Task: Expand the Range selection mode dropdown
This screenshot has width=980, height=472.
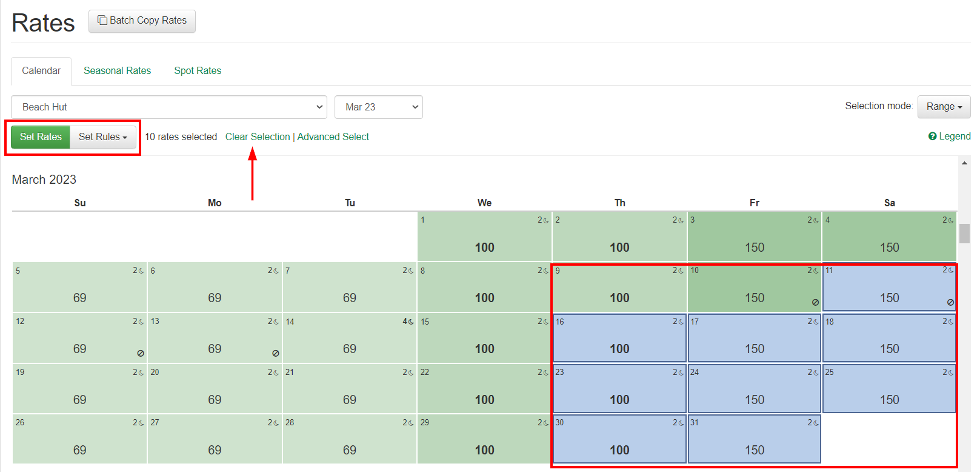Action: [944, 107]
